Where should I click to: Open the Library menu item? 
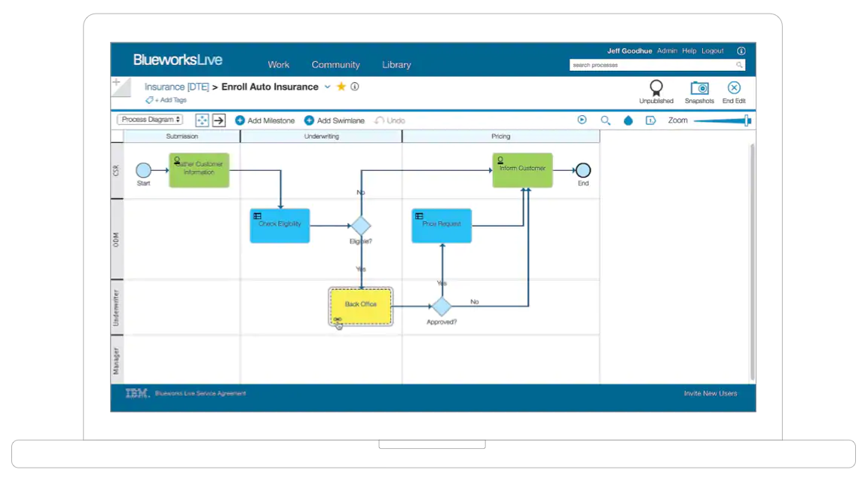point(396,65)
